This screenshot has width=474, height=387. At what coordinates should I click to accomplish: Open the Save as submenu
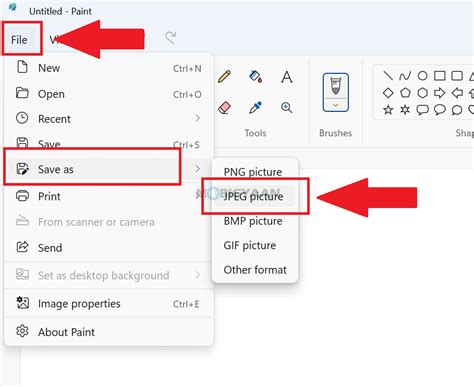pyautogui.click(x=109, y=169)
